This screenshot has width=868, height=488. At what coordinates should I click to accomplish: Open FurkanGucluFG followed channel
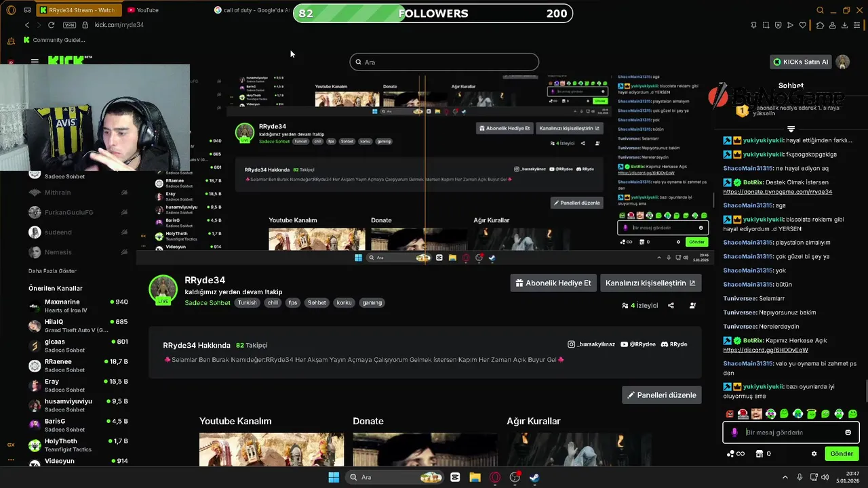point(78,212)
